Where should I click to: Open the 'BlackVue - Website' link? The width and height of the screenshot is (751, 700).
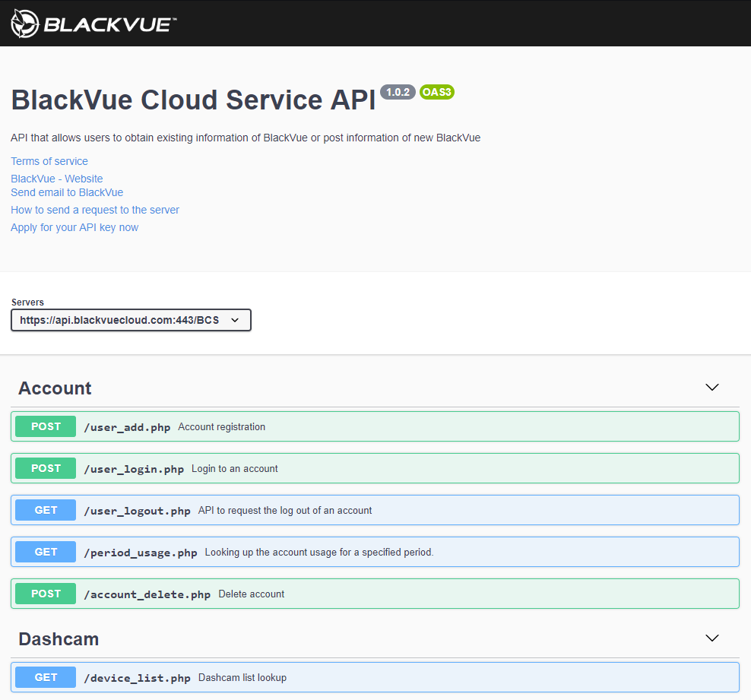56,178
